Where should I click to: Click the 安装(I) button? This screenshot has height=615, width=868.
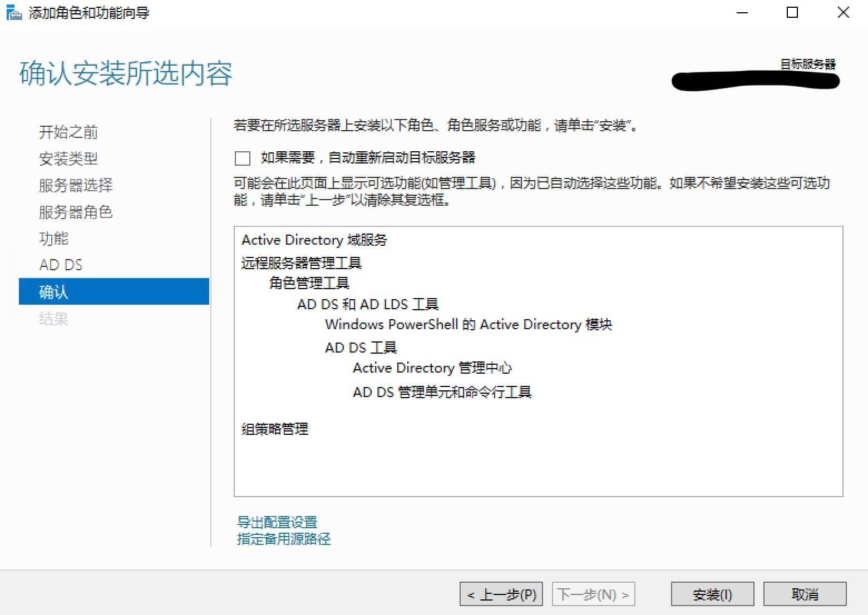pyautogui.click(x=713, y=594)
